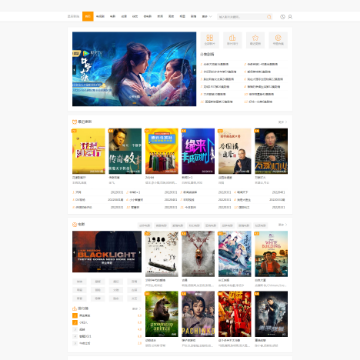Expand the More dropdown in top navigation
Screen dimensions: 360x360
[x=207, y=16]
